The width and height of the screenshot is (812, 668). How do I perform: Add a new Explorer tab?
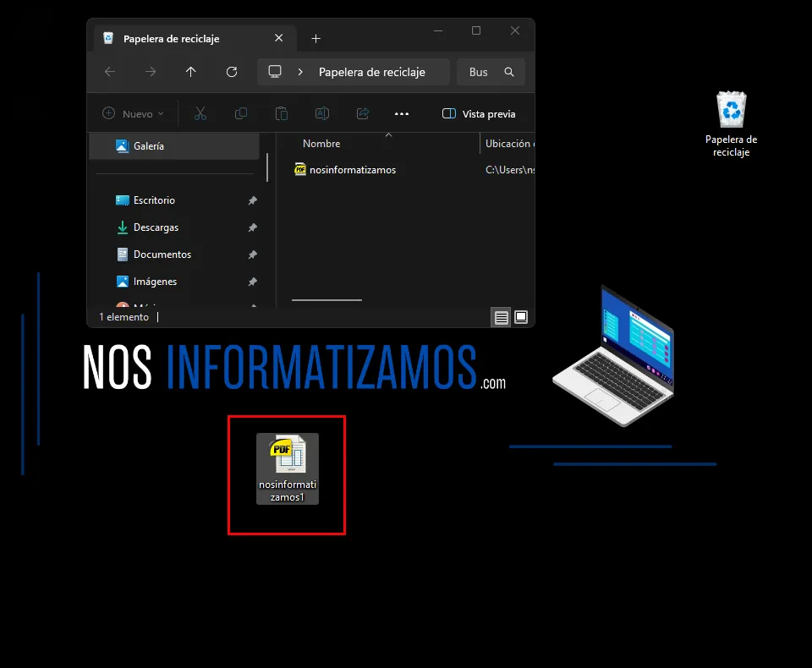(x=315, y=38)
